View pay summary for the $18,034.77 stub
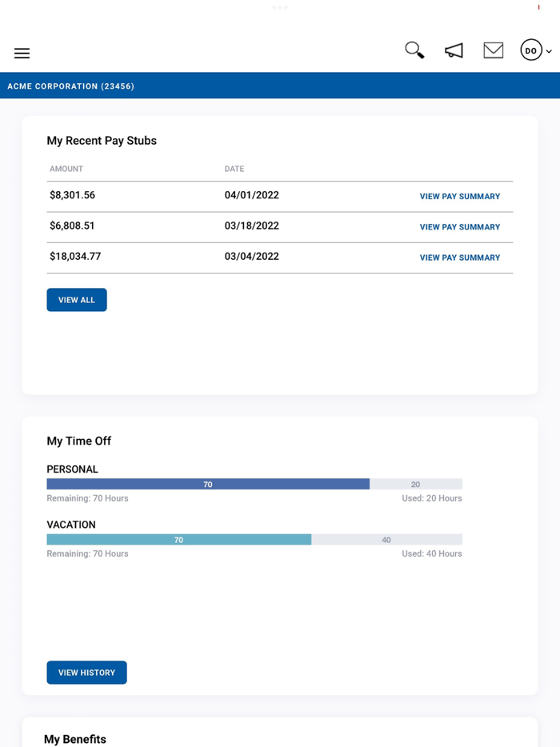 click(460, 257)
